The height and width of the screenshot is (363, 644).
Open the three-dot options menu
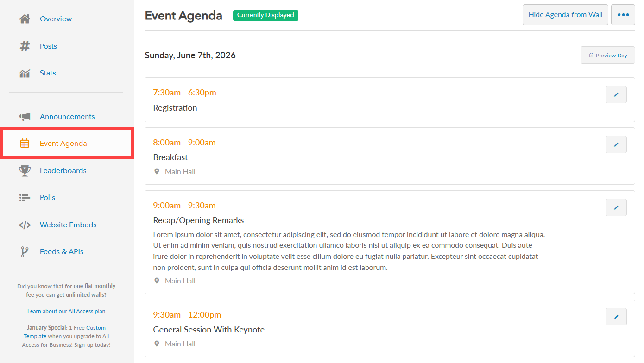point(623,14)
